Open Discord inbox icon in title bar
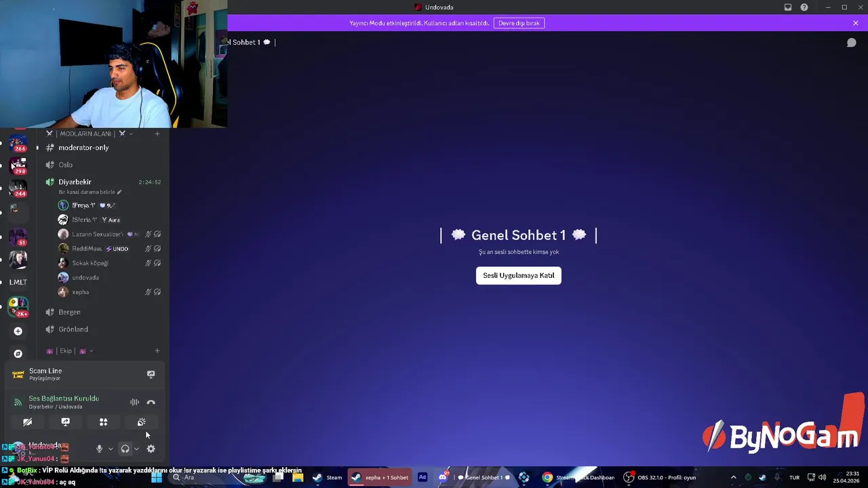868x488 pixels. pyautogui.click(x=788, y=7)
